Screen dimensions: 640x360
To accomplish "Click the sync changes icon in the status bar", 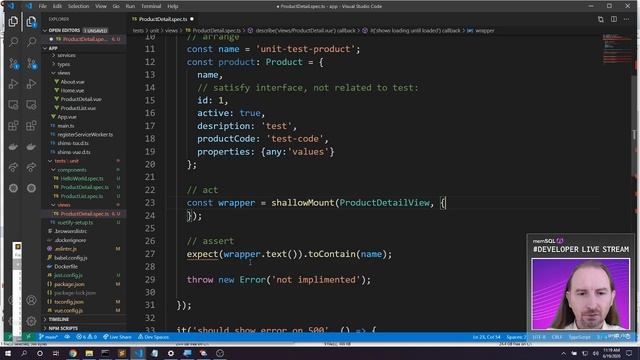I will point(67,337).
